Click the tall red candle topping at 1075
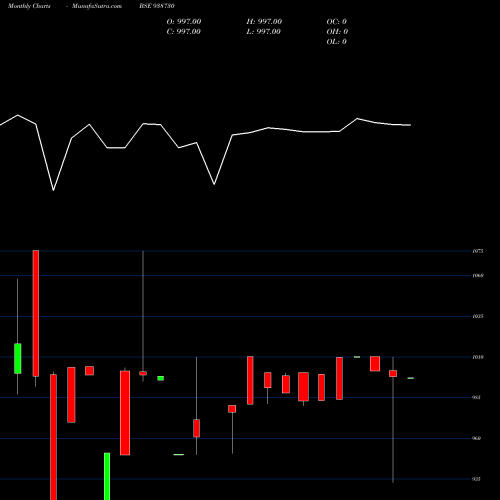The image size is (500, 500). [36, 313]
